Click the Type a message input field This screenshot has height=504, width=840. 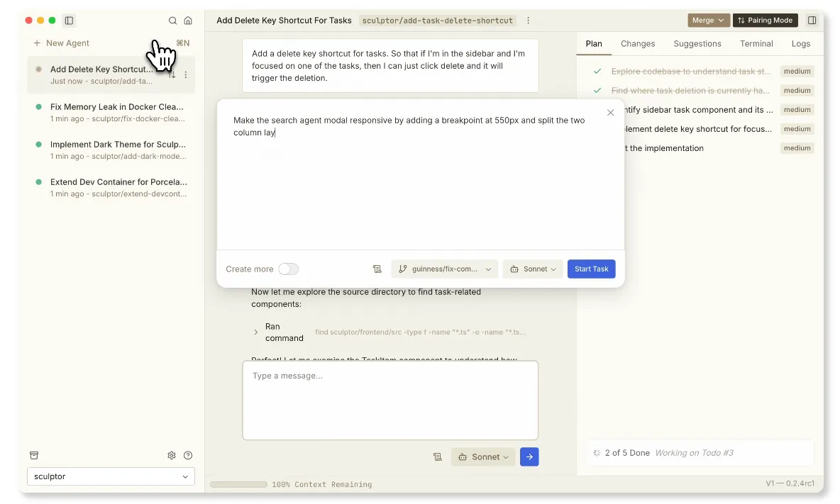(x=390, y=401)
